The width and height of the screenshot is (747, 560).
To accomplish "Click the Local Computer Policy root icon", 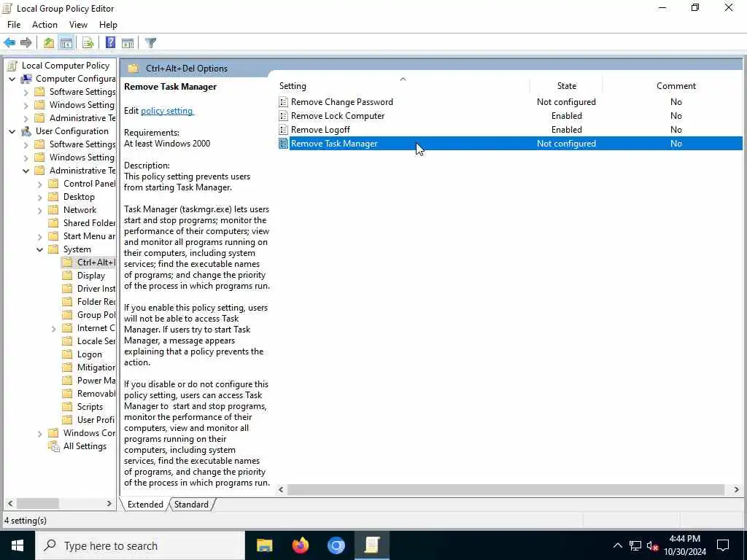I will point(13,66).
